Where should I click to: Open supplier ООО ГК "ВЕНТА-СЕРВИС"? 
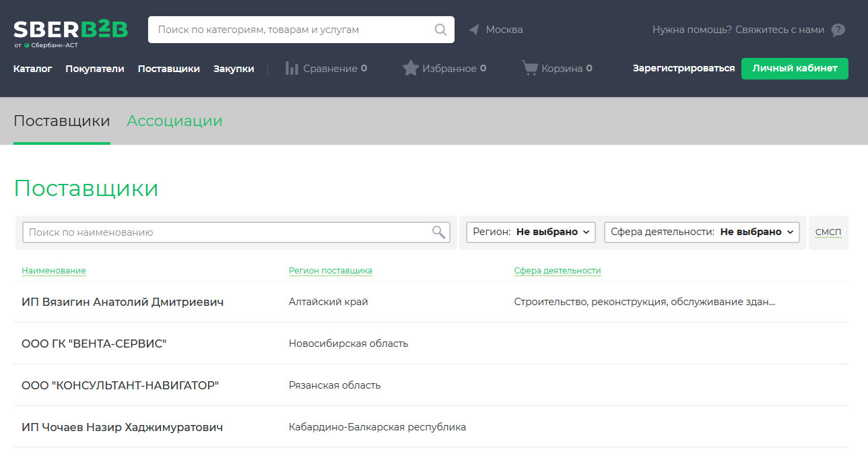point(94,344)
